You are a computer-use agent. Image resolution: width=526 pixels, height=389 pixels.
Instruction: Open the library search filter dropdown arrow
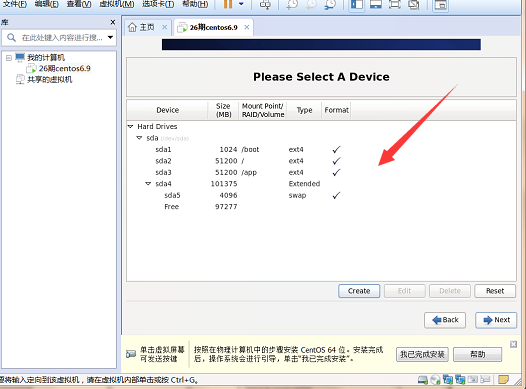[110, 38]
